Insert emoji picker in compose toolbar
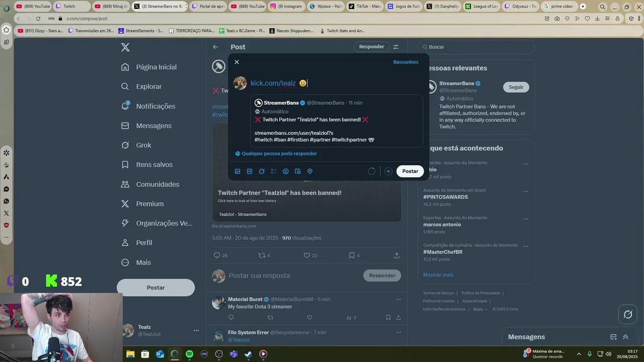Screen dimensions: 644x362 coord(286,171)
